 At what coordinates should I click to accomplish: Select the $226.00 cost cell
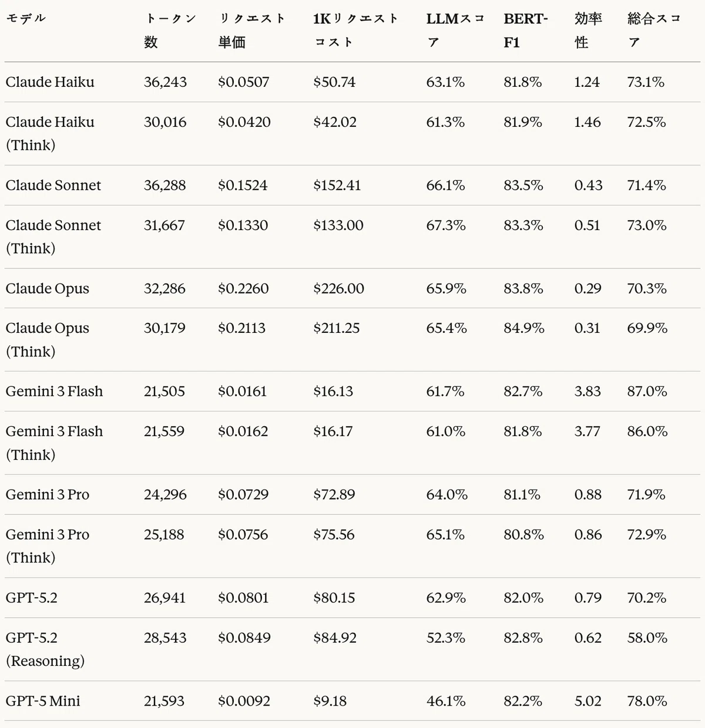pos(338,289)
